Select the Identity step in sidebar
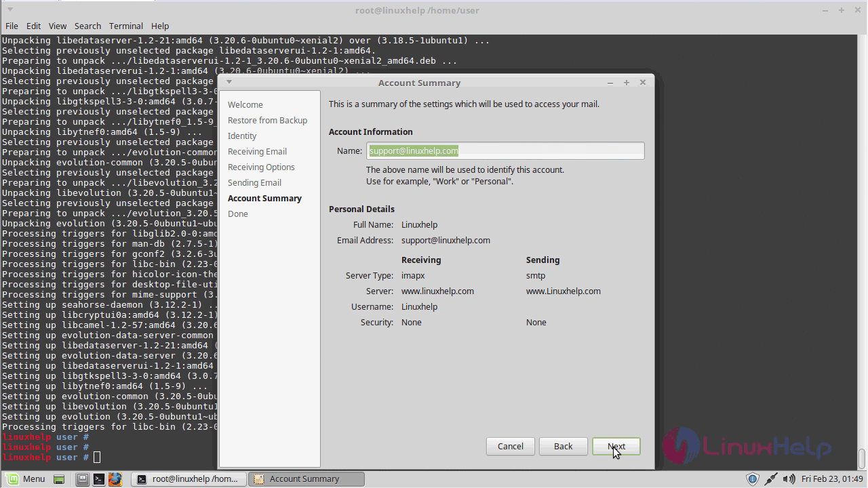The height and width of the screenshot is (488, 868). [x=242, y=136]
